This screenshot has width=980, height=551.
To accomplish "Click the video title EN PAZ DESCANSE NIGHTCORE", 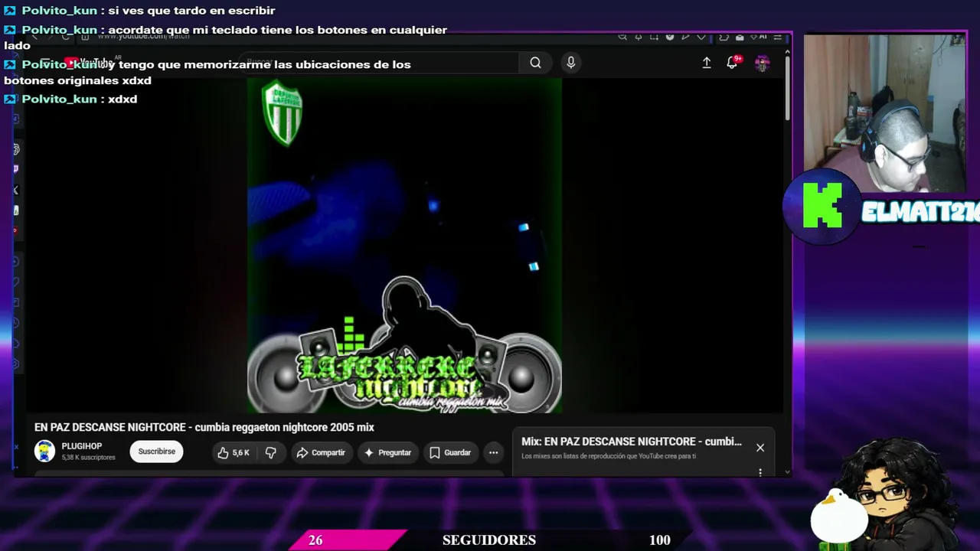I will (x=204, y=427).
